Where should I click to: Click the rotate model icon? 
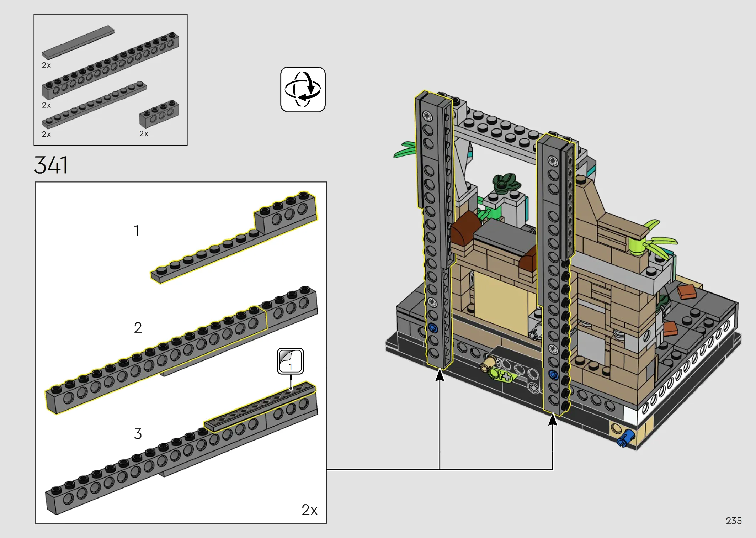click(303, 89)
